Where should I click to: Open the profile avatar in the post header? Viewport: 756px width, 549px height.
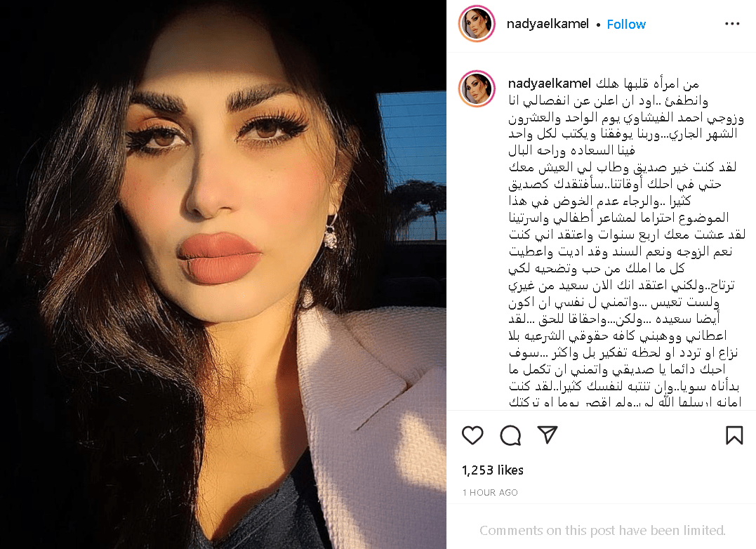[477, 24]
